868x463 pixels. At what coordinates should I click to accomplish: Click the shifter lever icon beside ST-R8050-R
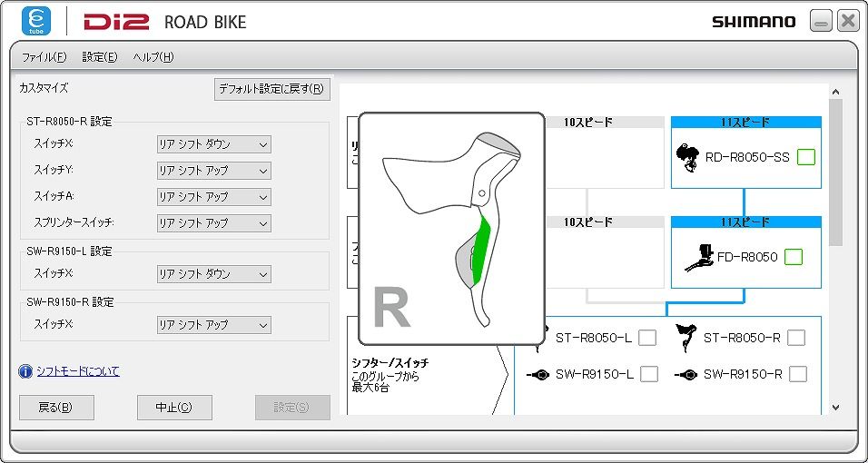pyautogui.click(x=686, y=338)
